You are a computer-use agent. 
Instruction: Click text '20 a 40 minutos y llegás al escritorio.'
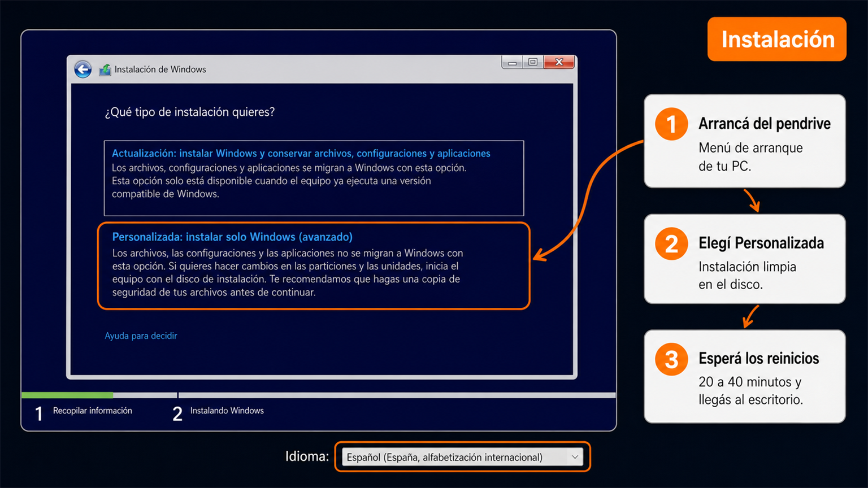click(751, 391)
